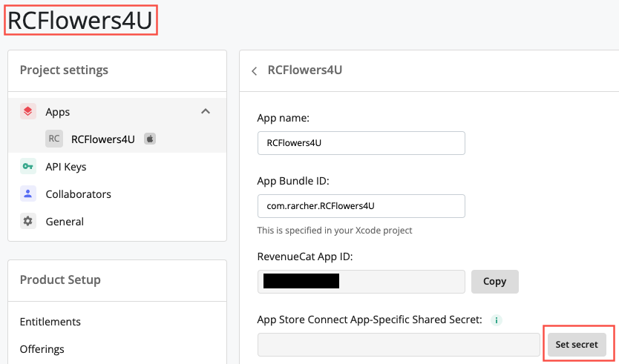
Task: Click the 'App Store Connect App-Specific Shared Secret' label
Action: point(370,320)
